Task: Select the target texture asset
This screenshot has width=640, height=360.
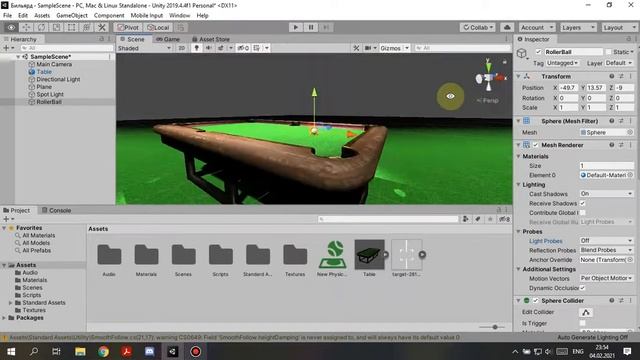Action: point(407,258)
